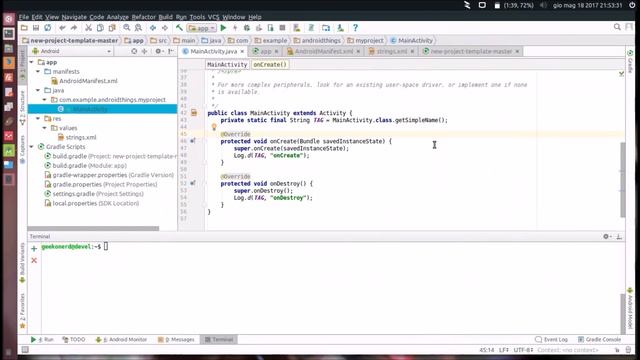640x360 pixels.
Task: Open the Event Log button
Action: [551, 339]
